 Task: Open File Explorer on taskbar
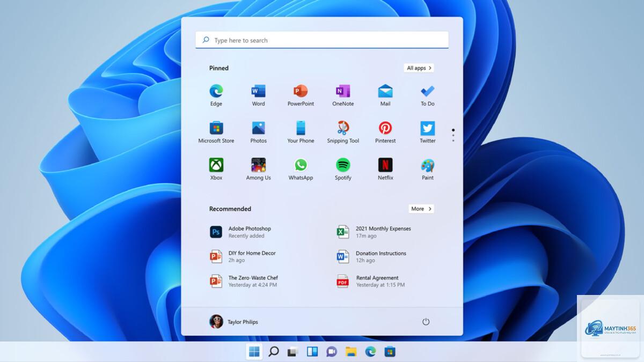click(351, 352)
